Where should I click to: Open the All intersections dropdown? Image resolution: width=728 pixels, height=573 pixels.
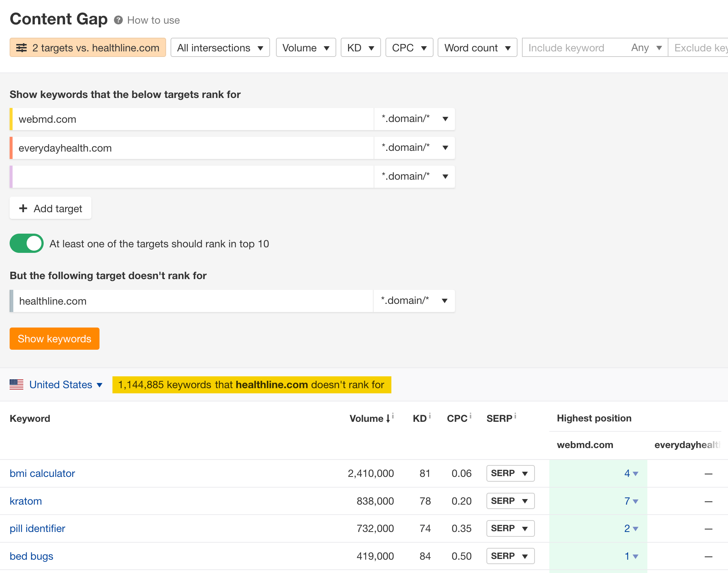point(220,47)
